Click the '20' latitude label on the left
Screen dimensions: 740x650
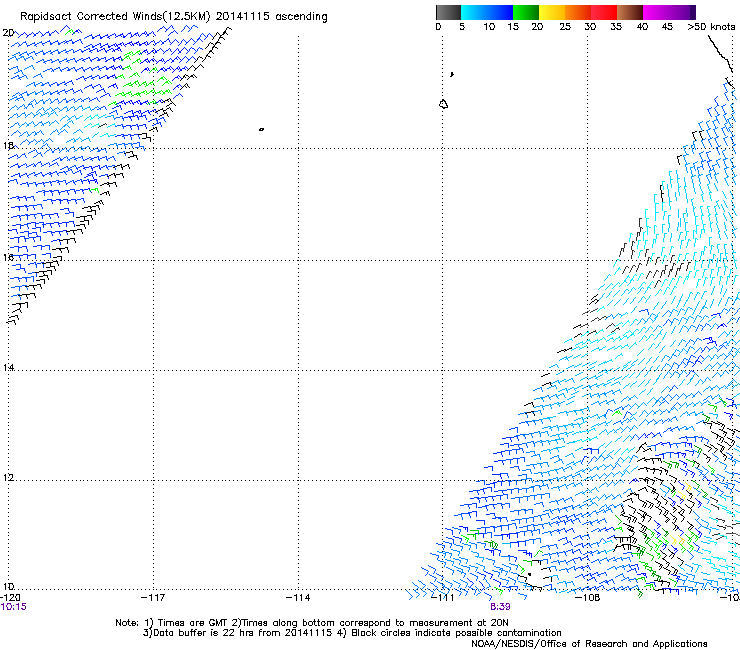tap(8, 33)
